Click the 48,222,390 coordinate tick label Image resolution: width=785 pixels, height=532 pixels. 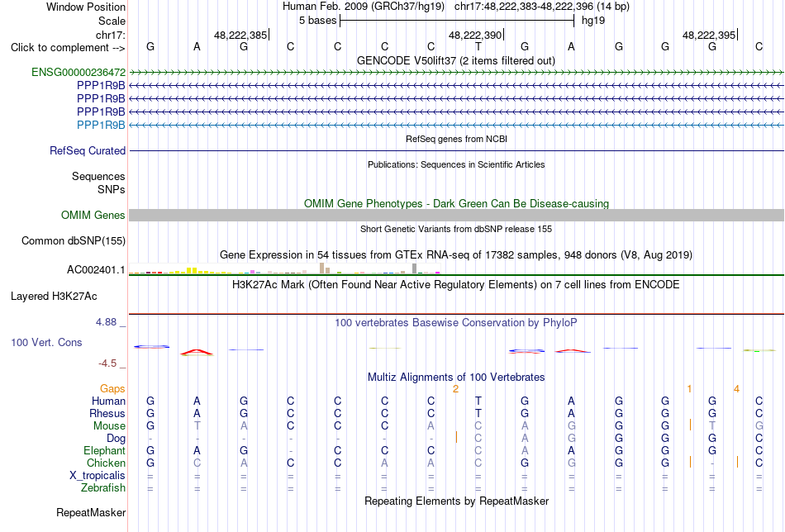coord(475,35)
